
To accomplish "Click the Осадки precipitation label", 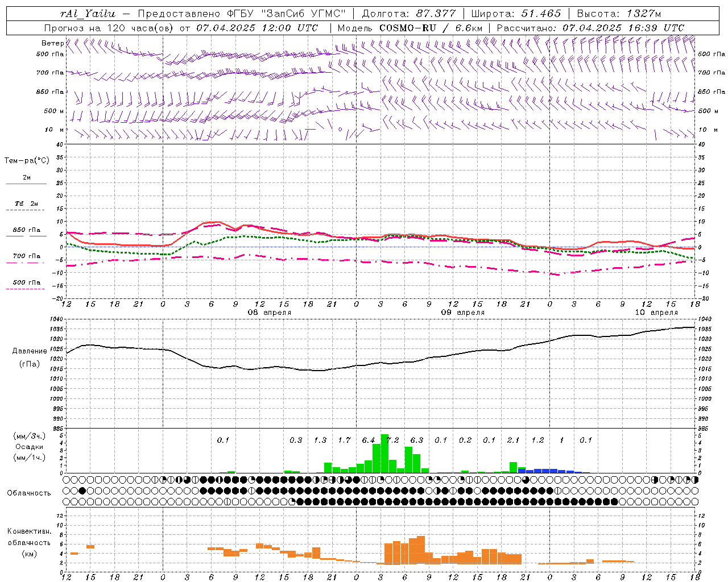I will pyautogui.click(x=30, y=447).
